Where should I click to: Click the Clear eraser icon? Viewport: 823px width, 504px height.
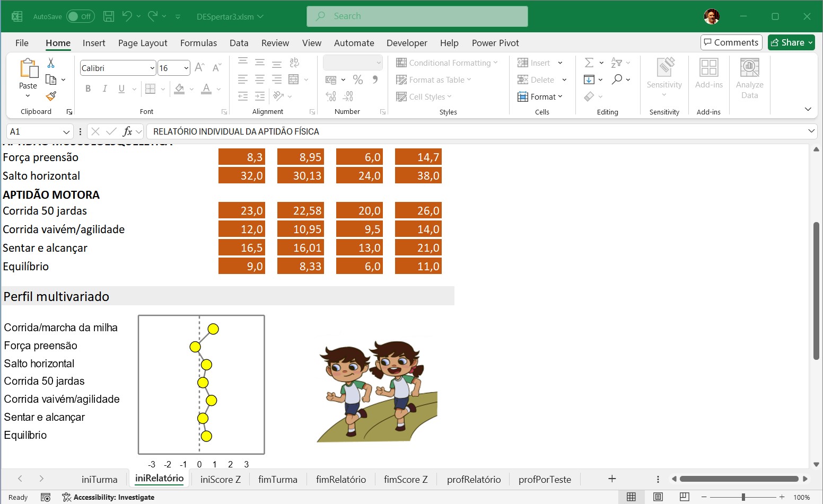tap(589, 96)
